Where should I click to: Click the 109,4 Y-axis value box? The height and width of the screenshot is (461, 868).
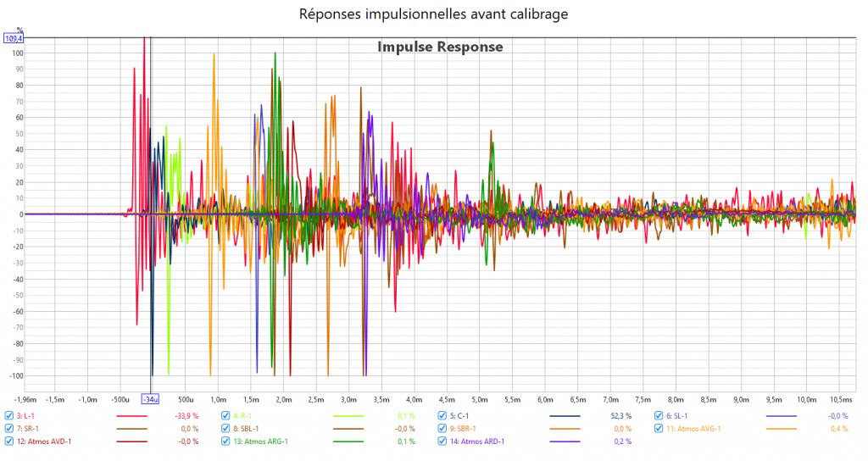[14, 38]
